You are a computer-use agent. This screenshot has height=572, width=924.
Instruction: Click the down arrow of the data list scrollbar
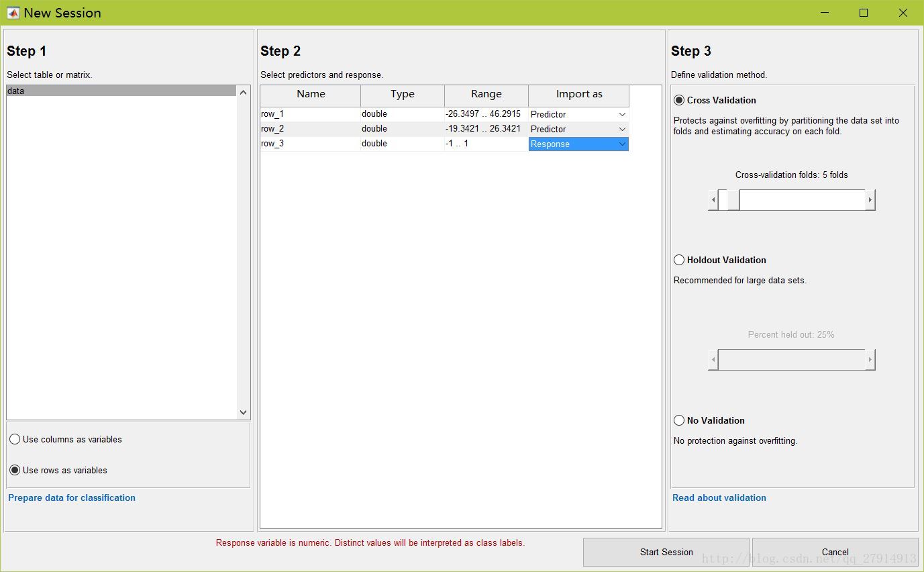pos(243,412)
